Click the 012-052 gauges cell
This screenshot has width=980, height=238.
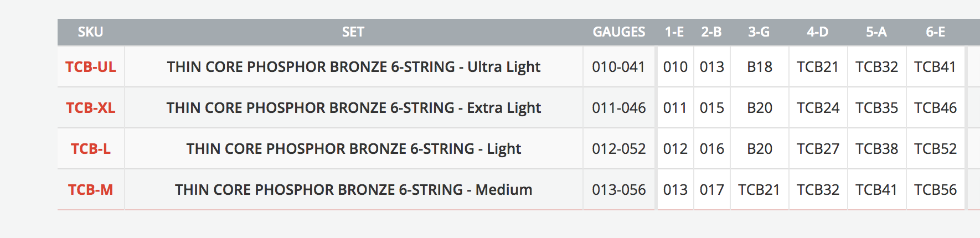point(618,149)
